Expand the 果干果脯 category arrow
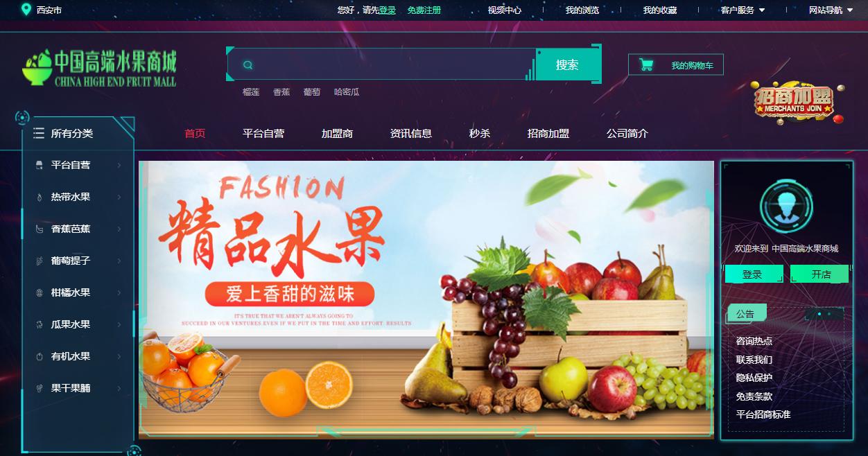This screenshot has width=868, height=456. click(119, 388)
